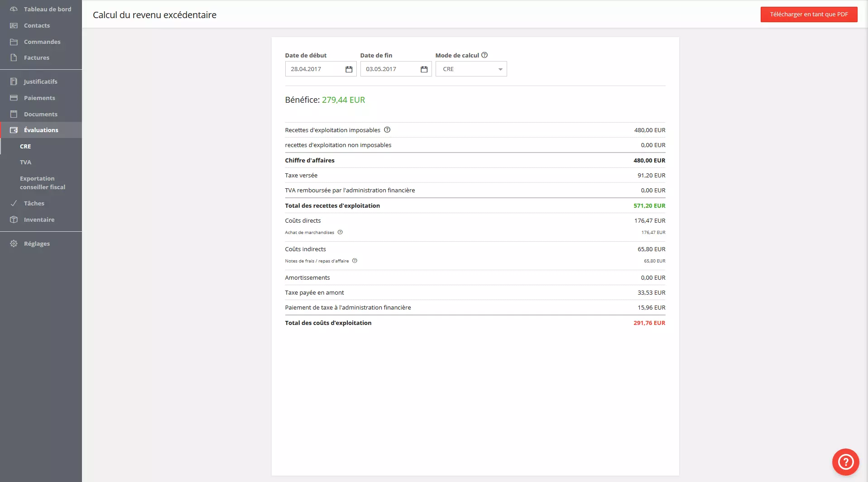Show info for Notes de frais

click(x=355, y=261)
